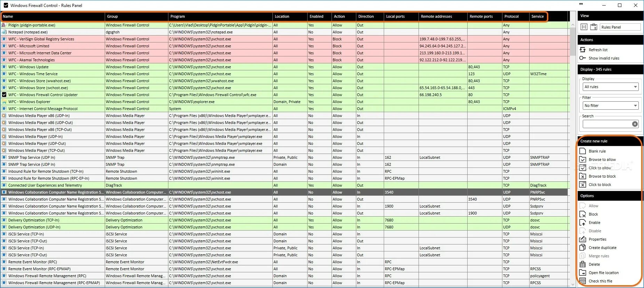Click Merge rules option
The width and height of the screenshot is (644, 288).
tap(599, 256)
